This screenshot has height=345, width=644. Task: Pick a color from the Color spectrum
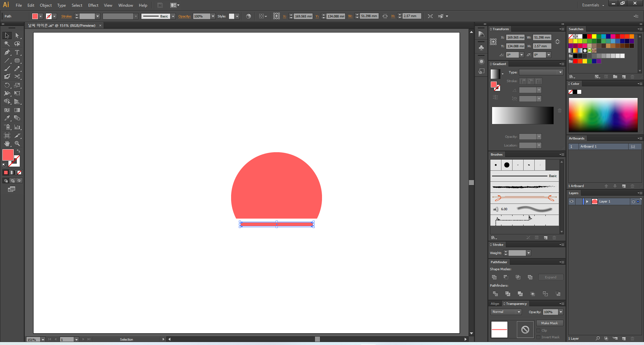603,115
